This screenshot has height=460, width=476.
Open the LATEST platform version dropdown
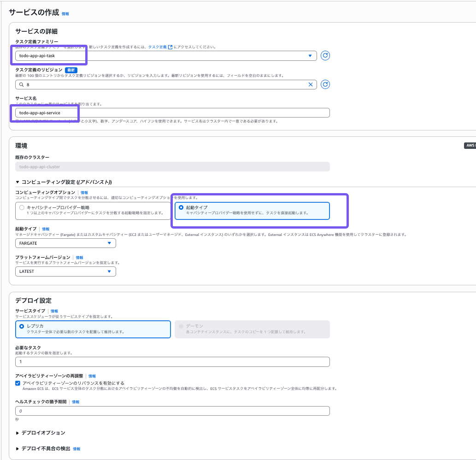(65, 271)
